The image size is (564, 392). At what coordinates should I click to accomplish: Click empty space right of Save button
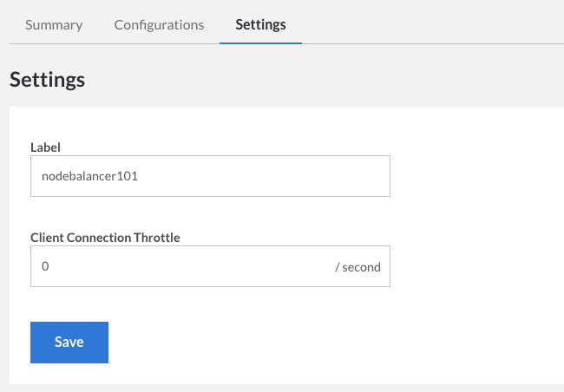(x=304, y=342)
